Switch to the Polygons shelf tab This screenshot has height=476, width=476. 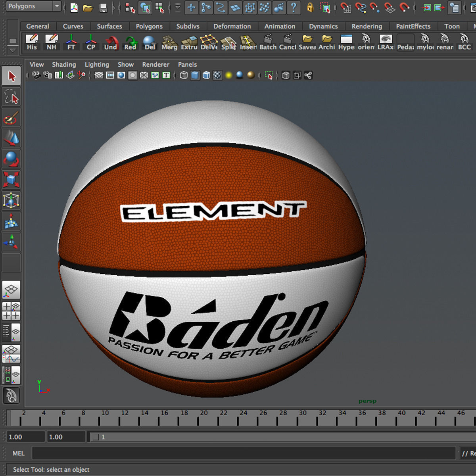click(149, 26)
